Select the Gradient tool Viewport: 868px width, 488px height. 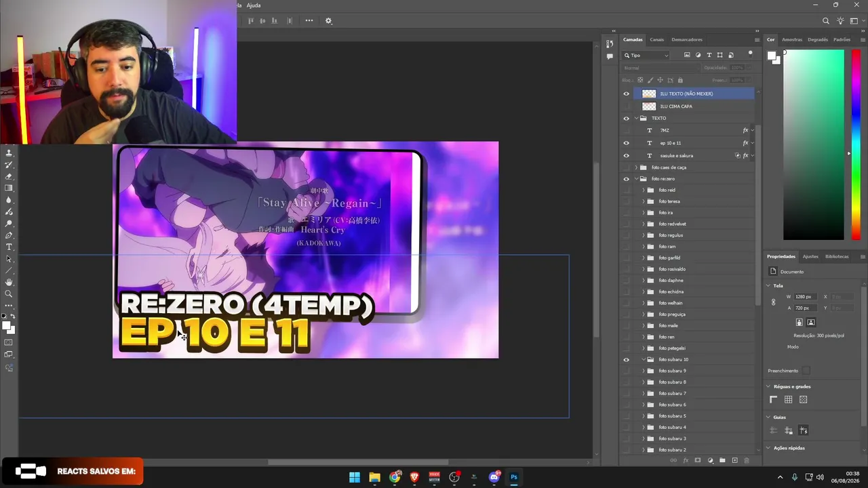(9, 188)
